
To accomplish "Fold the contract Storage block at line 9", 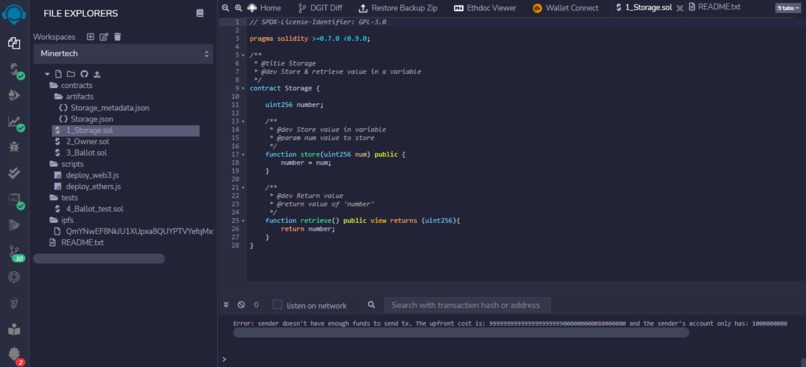I will coord(243,88).
